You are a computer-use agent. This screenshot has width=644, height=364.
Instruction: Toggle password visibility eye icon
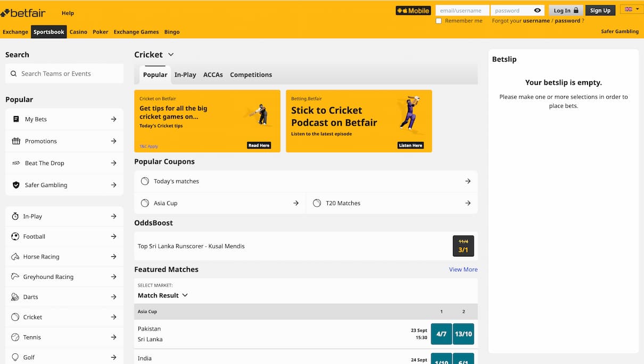tap(537, 10)
